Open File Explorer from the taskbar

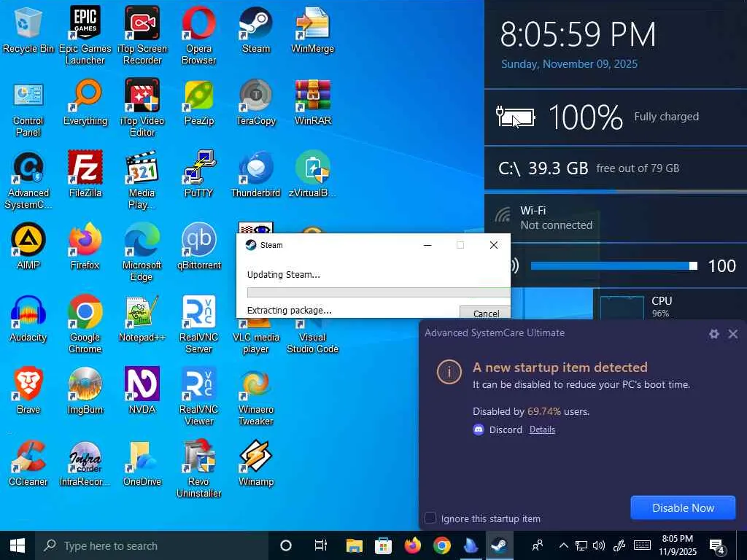coord(354,545)
